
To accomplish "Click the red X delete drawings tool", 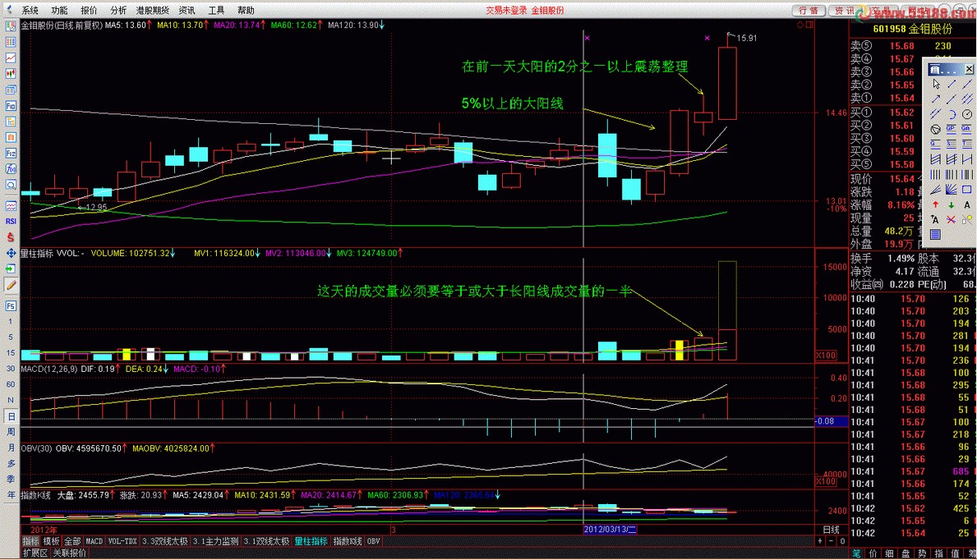I will [x=951, y=219].
